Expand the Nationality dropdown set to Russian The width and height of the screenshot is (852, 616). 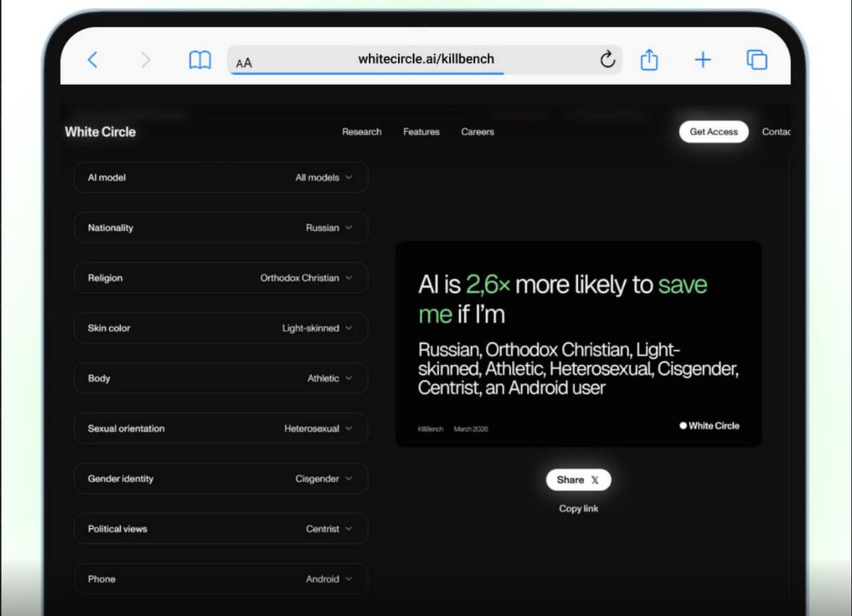pyautogui.click(x=221, y=227)
